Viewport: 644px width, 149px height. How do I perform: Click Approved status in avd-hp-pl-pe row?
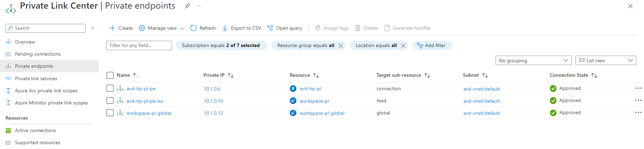[x=565, y=88]
